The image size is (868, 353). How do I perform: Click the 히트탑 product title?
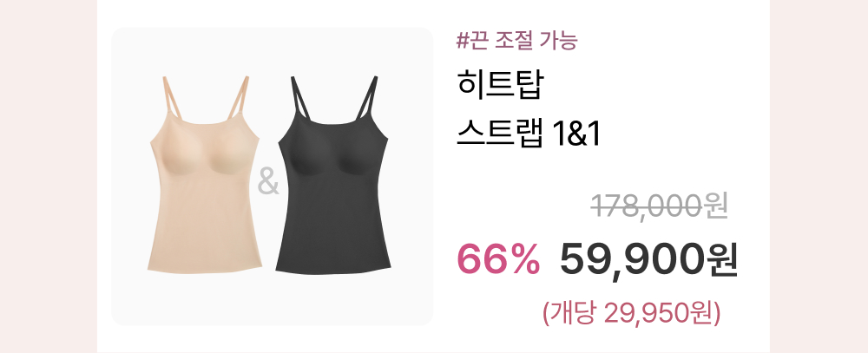(x=501, y=86)
